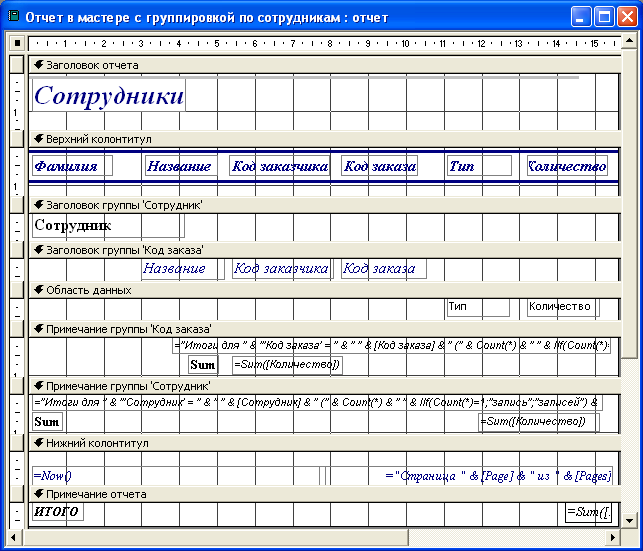Click the horizontal ruler at mark 8
Screen dimensions: 643x551
click(330, 43)
